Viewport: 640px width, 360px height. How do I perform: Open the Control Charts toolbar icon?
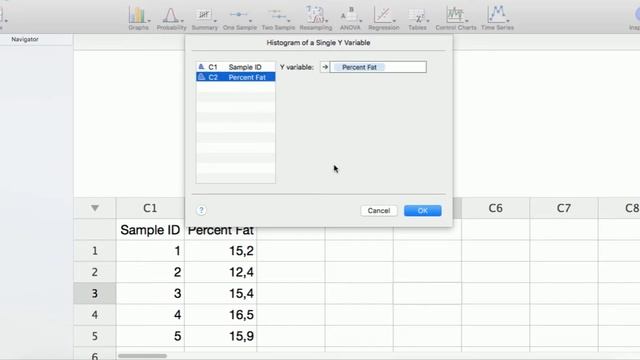click(x=456, y=18)
